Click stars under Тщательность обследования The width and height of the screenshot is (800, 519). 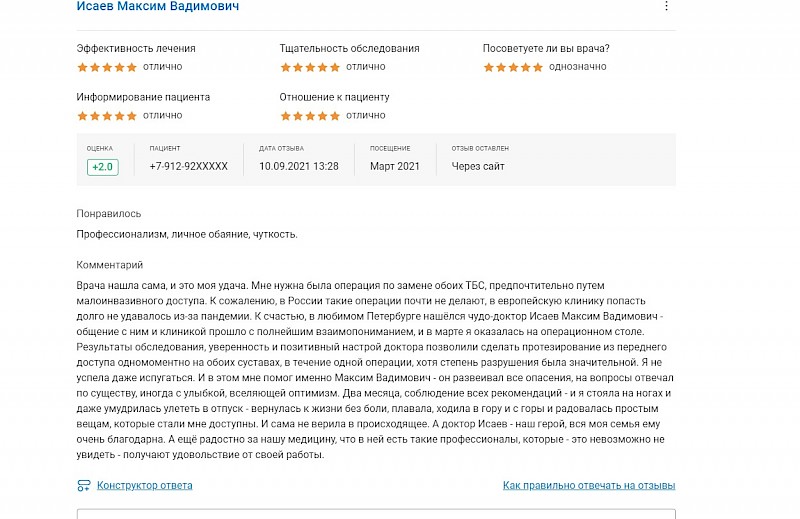[x=310, y=67]
